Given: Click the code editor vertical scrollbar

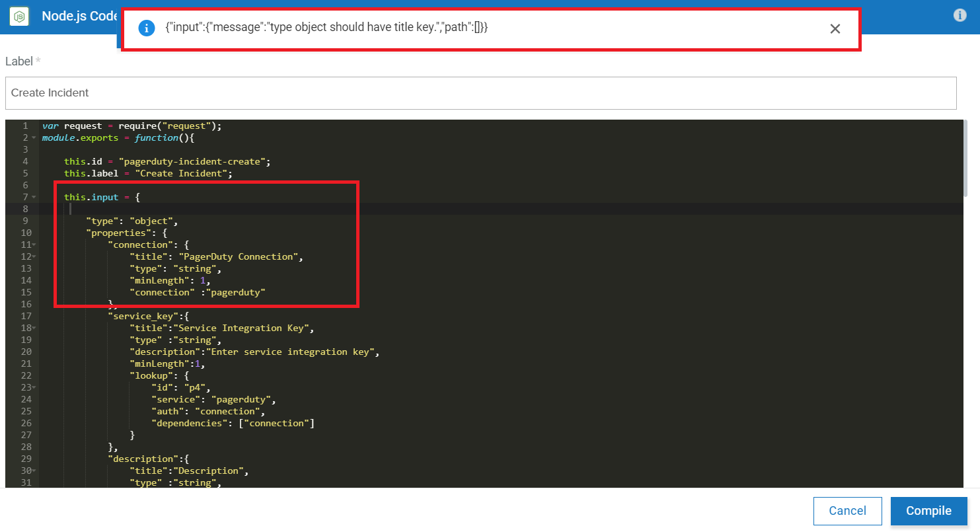Looking at the screenshot, I should [x=966, y=159].
